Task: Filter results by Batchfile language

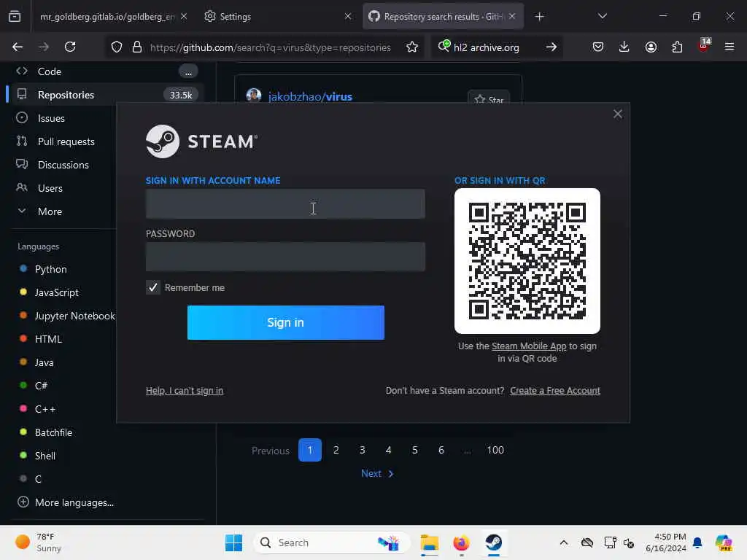Action: pos(53,432)
